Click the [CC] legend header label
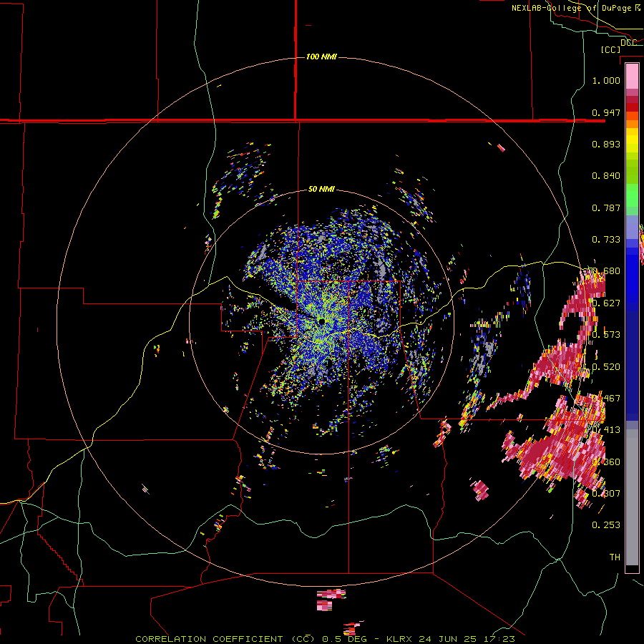The width and height of the screenshot is (644, 644). pyautogui.click(x=610, y=49)
